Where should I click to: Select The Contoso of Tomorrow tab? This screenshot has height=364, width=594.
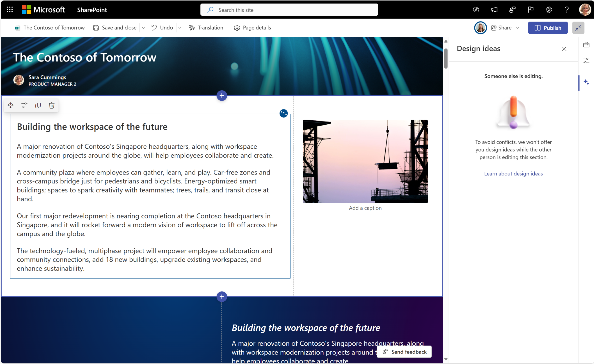point(54,27)
